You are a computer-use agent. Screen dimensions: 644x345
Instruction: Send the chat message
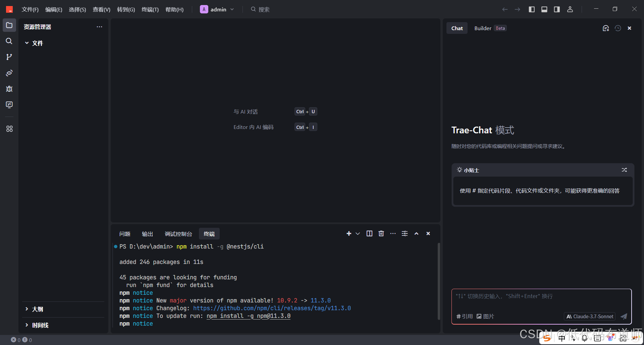tap(624, 316)
